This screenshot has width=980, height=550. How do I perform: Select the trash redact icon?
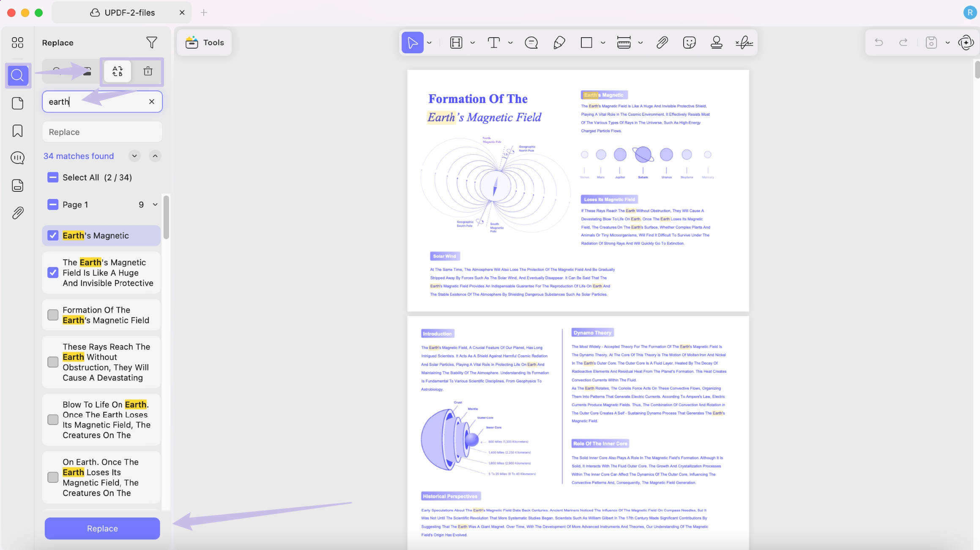tap(148, 71)
